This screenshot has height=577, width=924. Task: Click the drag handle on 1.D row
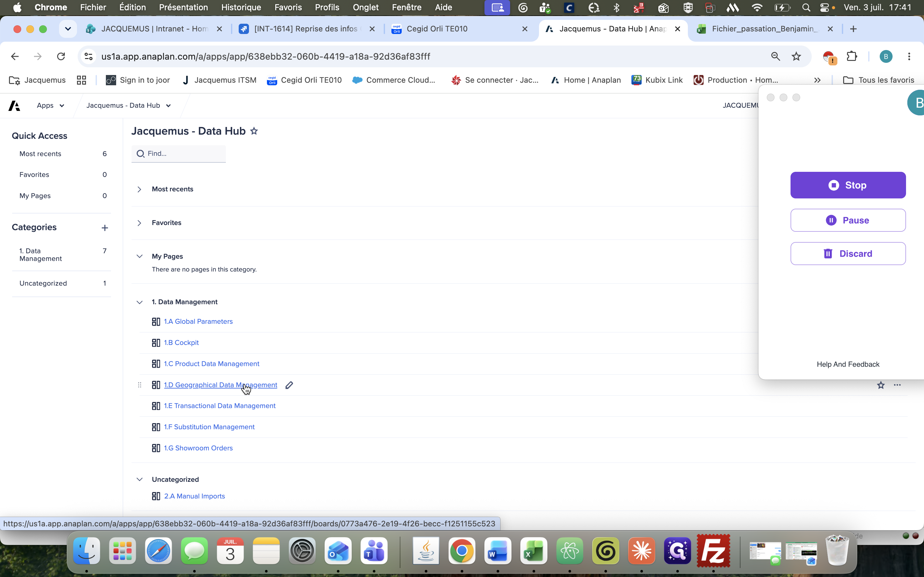(x=140, y=385)
